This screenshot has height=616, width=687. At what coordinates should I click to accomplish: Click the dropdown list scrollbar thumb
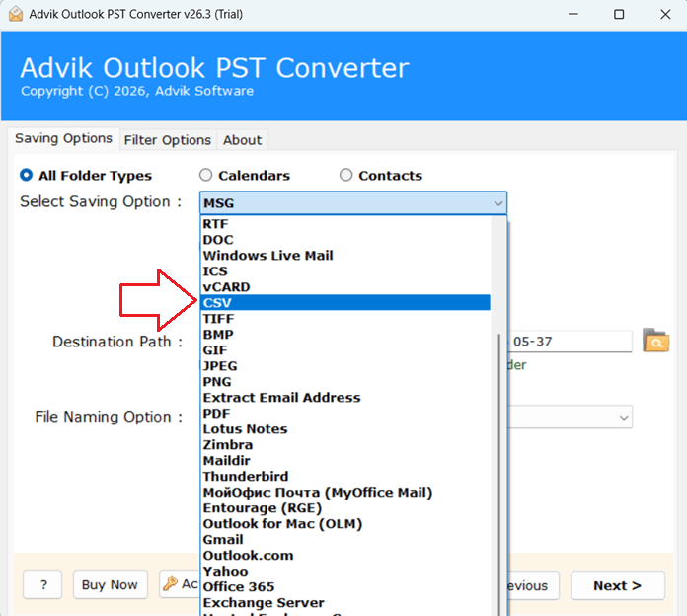(x=499, y=475)
